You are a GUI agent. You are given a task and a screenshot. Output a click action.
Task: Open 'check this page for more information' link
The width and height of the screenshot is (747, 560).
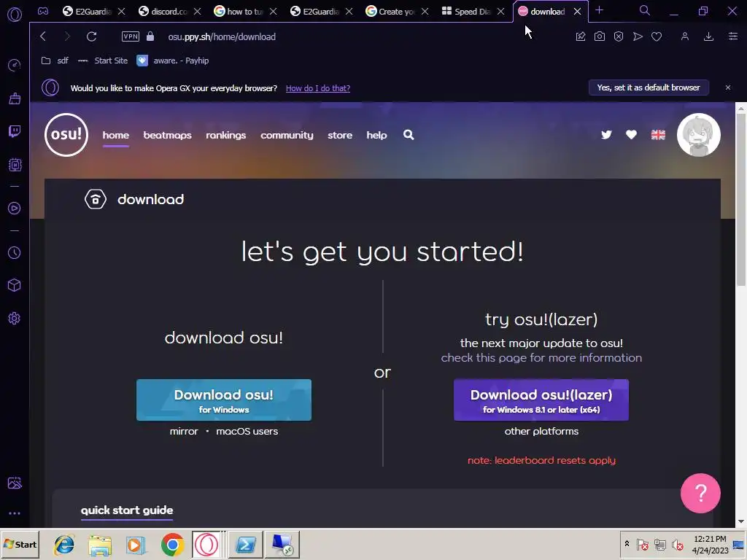click(541, 357)
